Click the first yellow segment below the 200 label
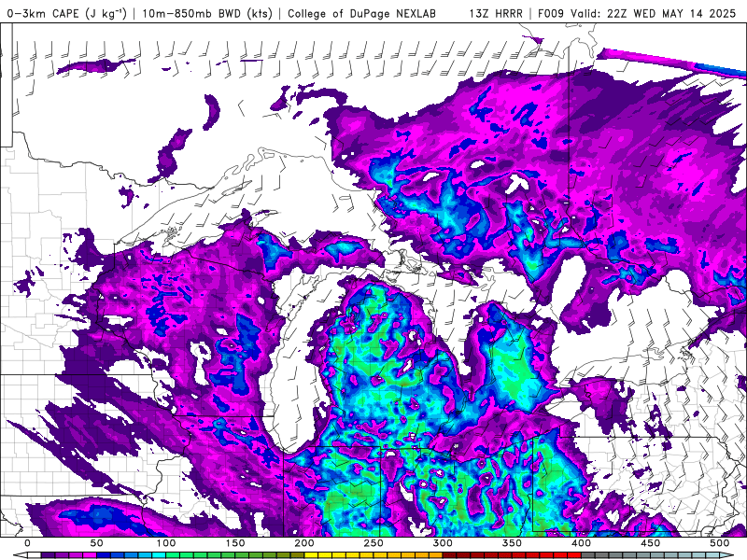 click(x=311, y=555)
